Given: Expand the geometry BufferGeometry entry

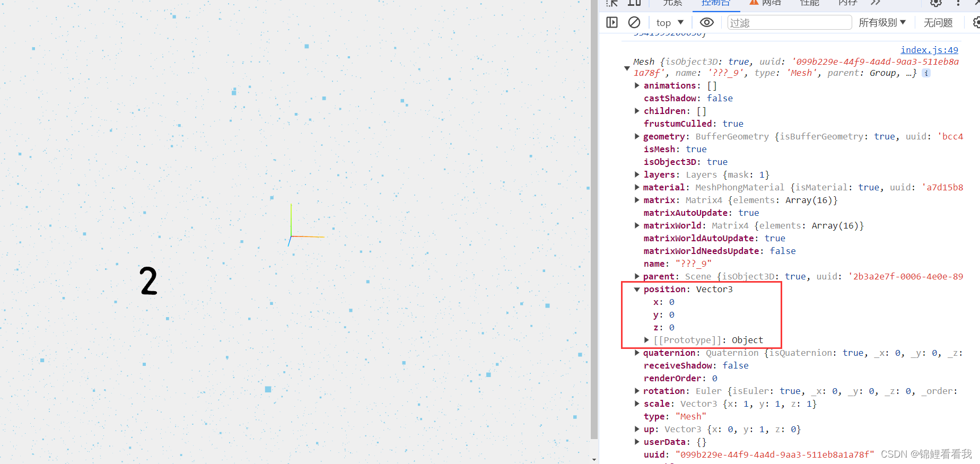Looking at the screenshot, I should (x=637, y=136).
